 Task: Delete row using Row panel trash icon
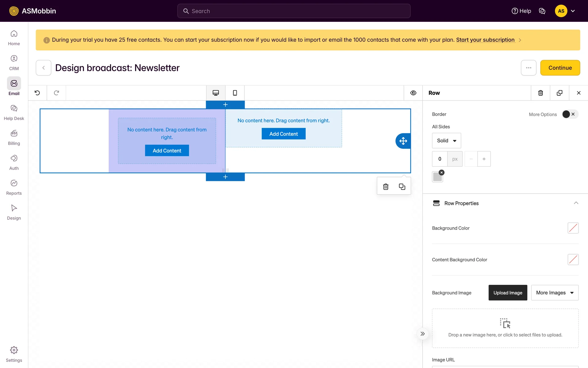click(541, 93)
